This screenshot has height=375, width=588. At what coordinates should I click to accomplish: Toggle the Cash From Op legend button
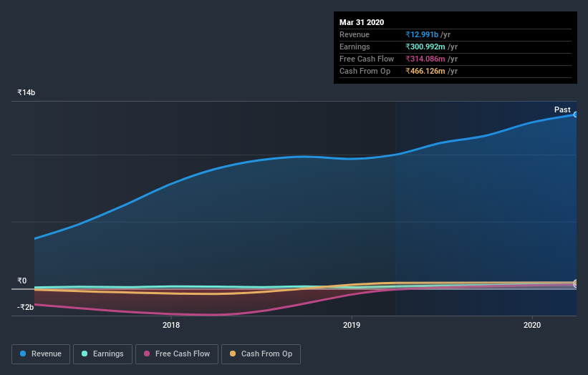[261, 354]
